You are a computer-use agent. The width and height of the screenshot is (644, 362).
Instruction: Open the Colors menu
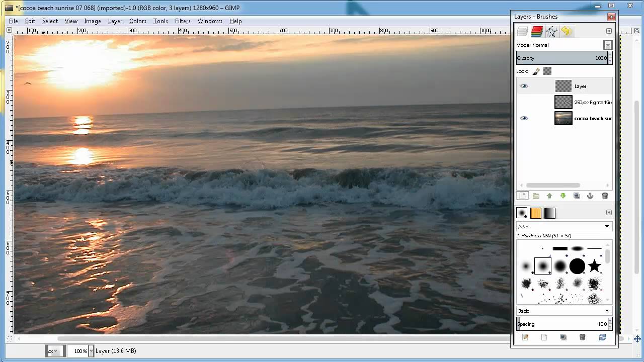pyautogui.click(x=137, y=21)
